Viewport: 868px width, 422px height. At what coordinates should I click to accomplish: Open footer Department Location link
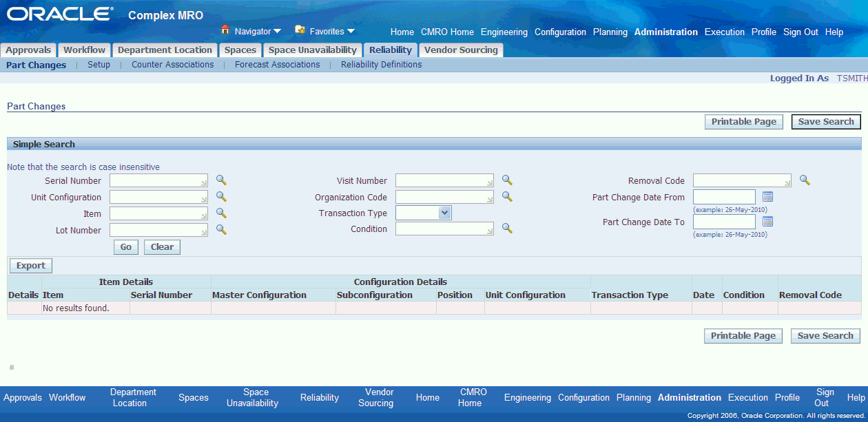click(x=133, y=397)
